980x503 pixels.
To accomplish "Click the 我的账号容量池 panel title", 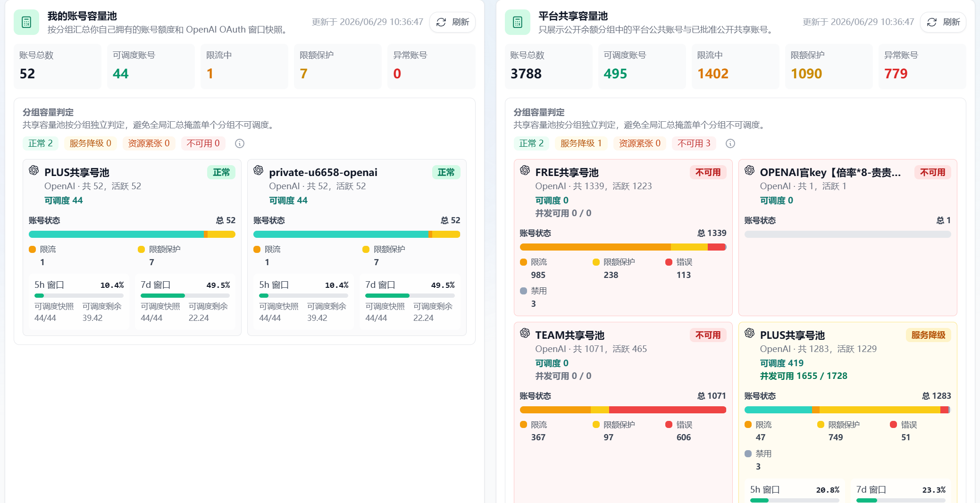I will 82,16.
